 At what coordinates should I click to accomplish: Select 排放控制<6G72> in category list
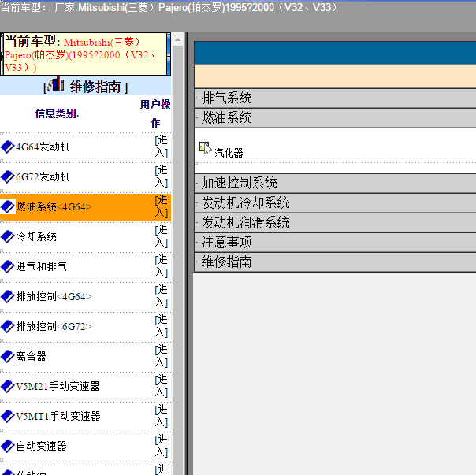coord(54,326)
